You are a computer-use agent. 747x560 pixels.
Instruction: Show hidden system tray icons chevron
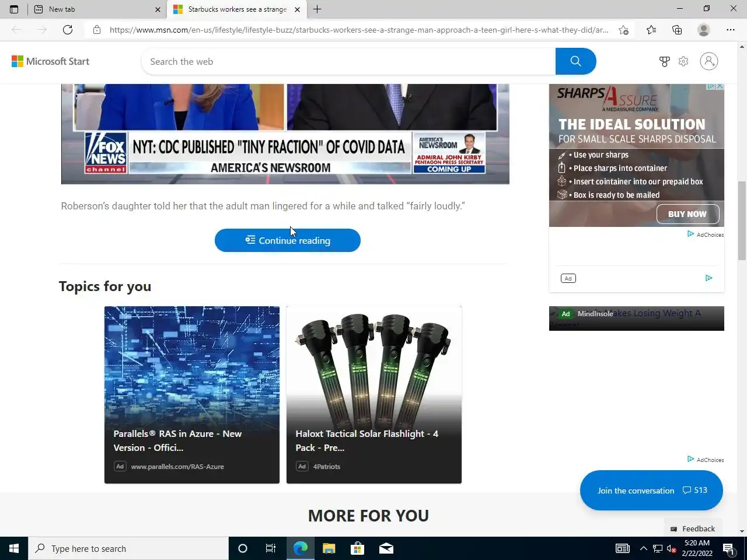(643, 548)
